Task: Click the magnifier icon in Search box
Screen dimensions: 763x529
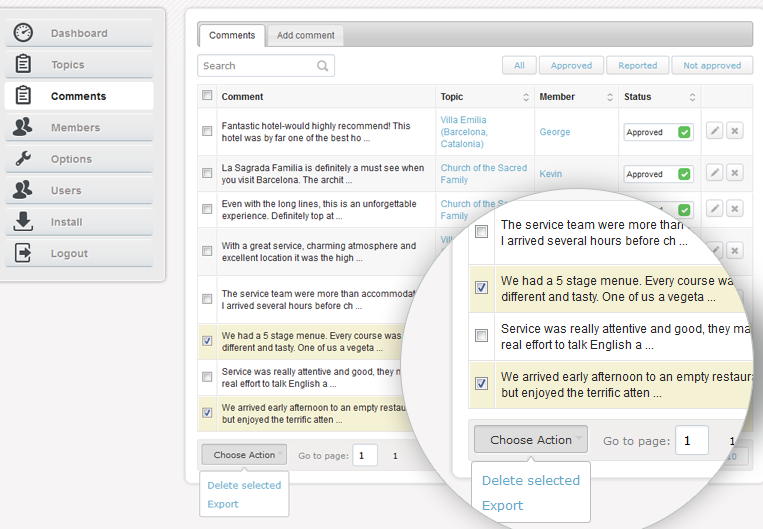Action: point(322,66)
